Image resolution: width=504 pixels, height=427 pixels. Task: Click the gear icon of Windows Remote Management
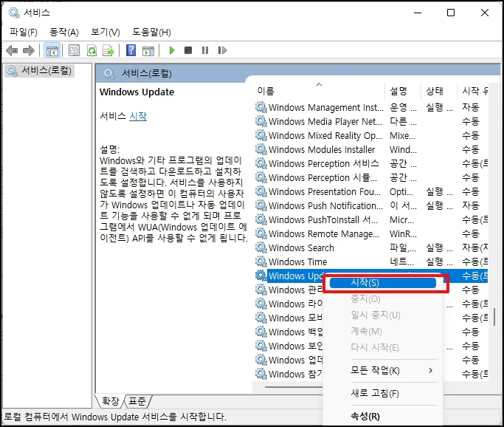coord(261,233)
